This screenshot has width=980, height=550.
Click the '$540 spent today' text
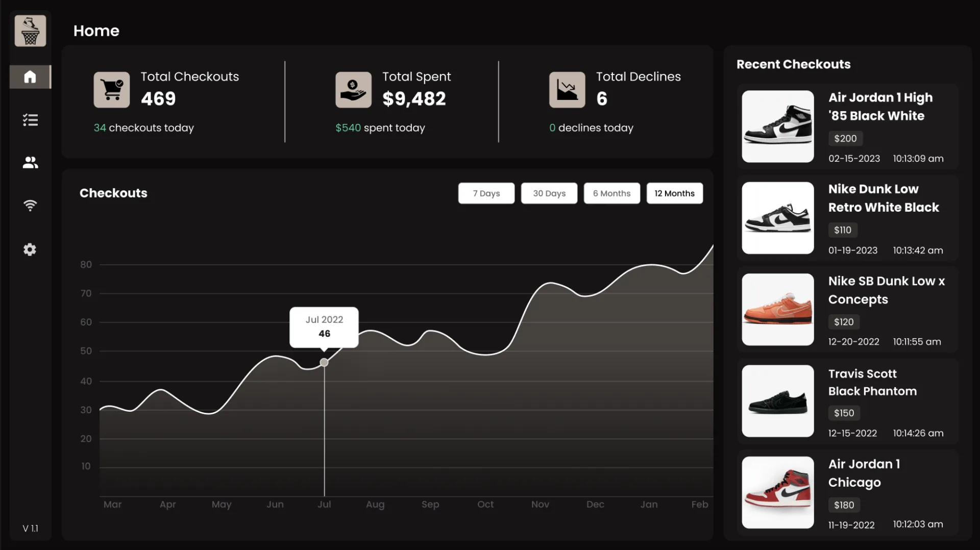click(380, 128)
